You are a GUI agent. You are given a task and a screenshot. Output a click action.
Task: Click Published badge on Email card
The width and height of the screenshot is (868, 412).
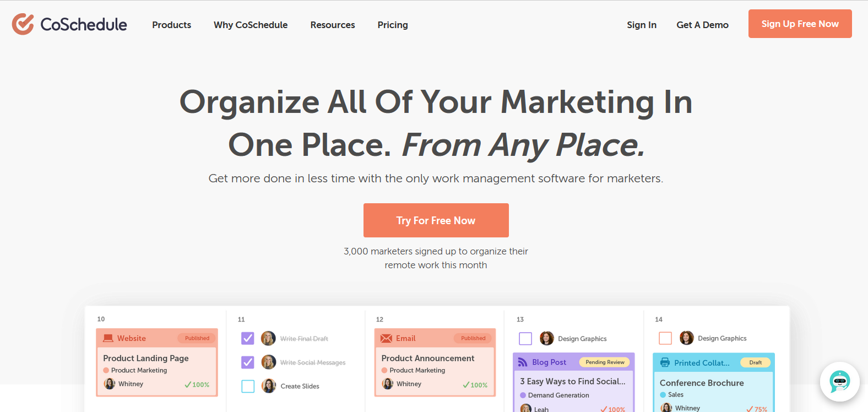point(474,338)
